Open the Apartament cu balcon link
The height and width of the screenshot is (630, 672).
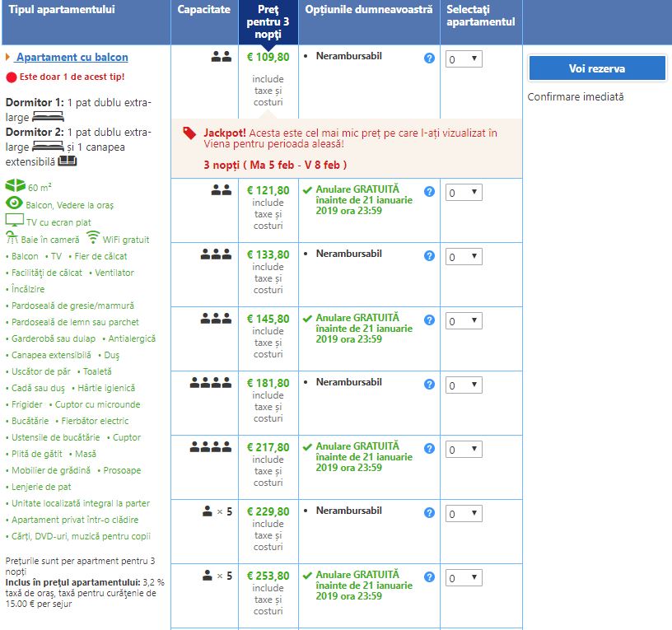72,58
